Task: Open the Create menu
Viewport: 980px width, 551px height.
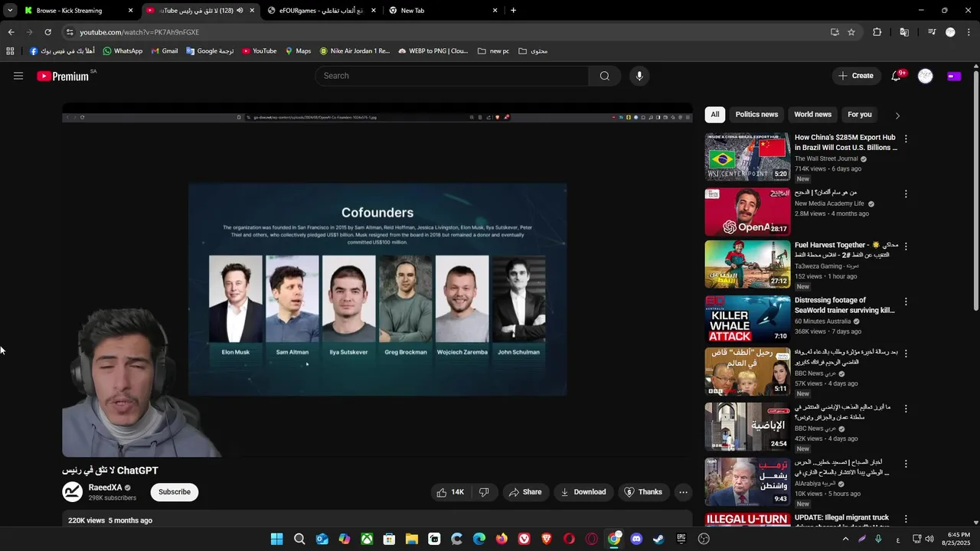Action: [855, 76]
